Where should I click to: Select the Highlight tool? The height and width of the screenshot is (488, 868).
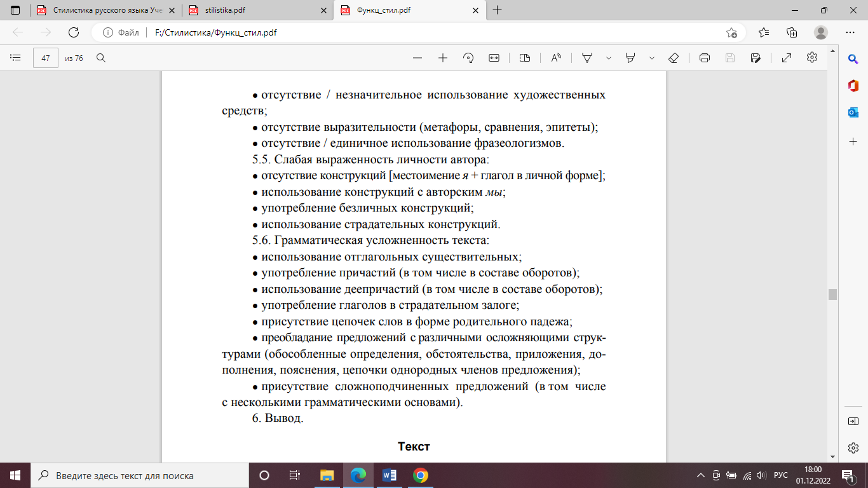pos(630,58)
